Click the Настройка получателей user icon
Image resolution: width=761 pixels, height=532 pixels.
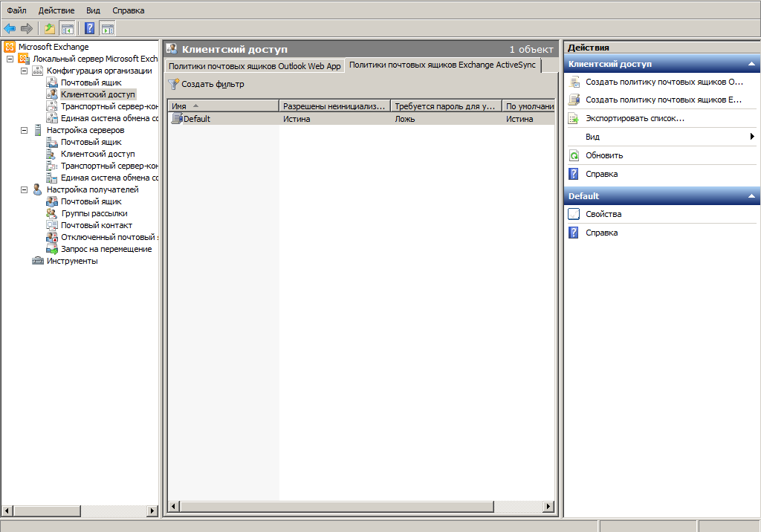click(x=37, y=189)
